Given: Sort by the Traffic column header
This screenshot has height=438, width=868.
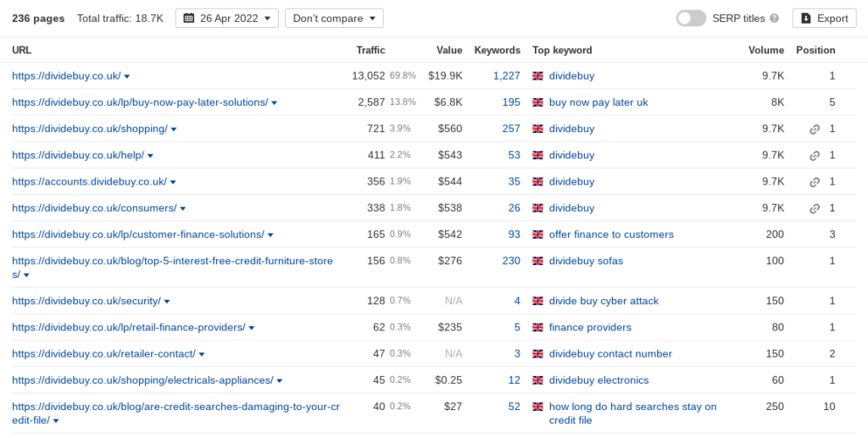Looking at the screenshot, I should tap(371, 50).
